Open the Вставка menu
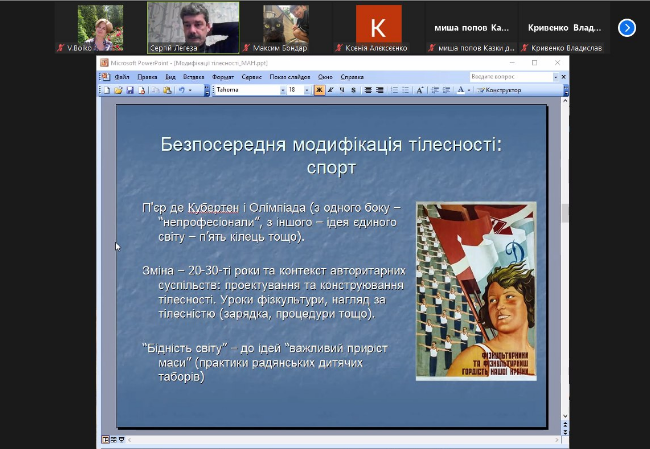This screenshot has height=449, width=650. (194, 77)
